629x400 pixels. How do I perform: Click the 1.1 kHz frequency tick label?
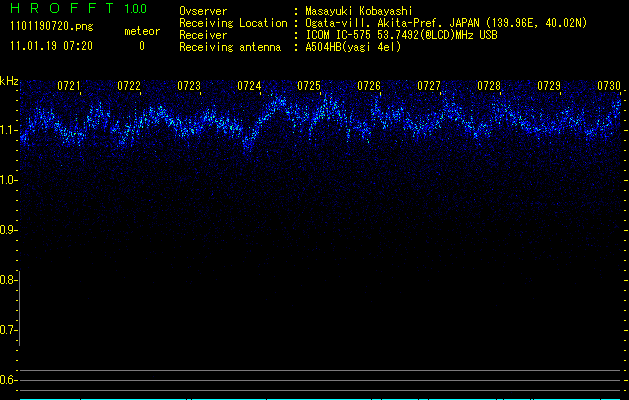8,130
